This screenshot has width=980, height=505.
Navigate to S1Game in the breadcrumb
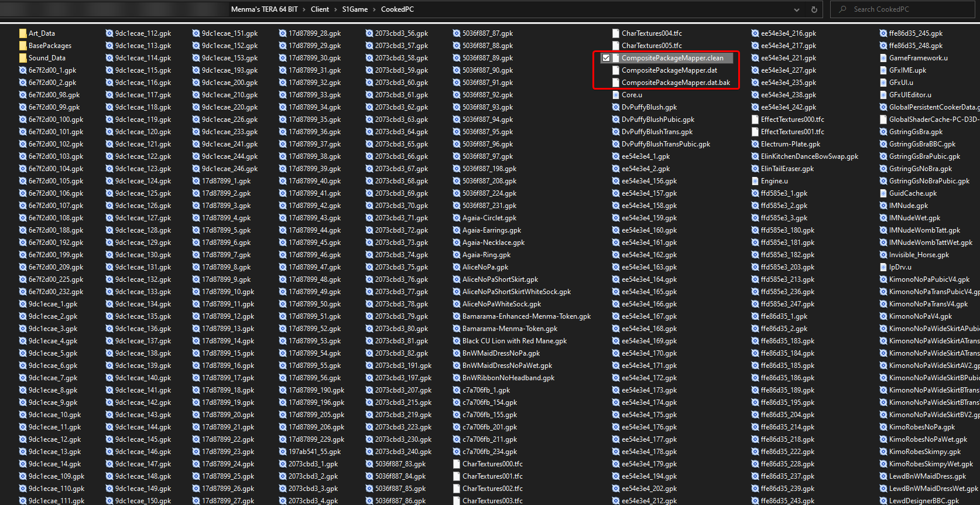355,9
